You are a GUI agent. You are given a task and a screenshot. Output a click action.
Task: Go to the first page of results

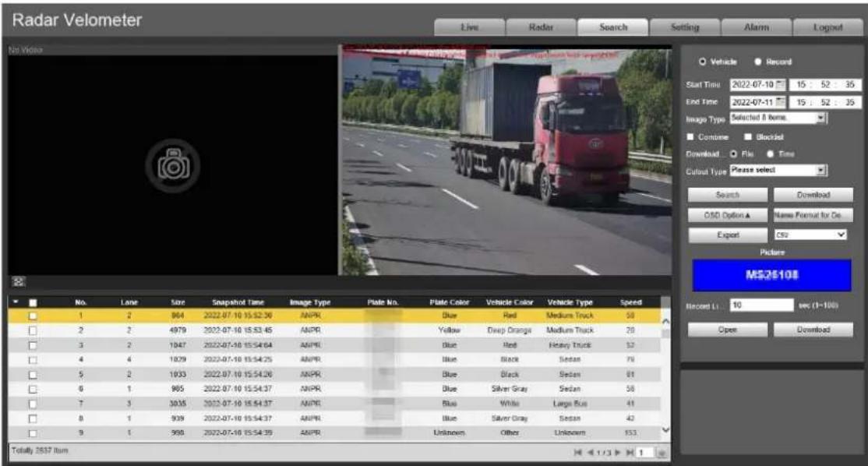(578, 453)
